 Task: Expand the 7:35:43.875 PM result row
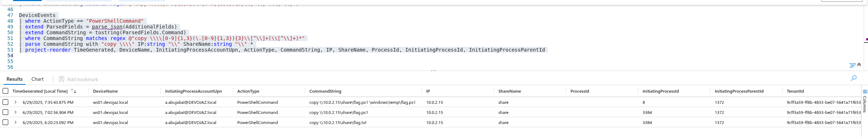pos(16,102)
